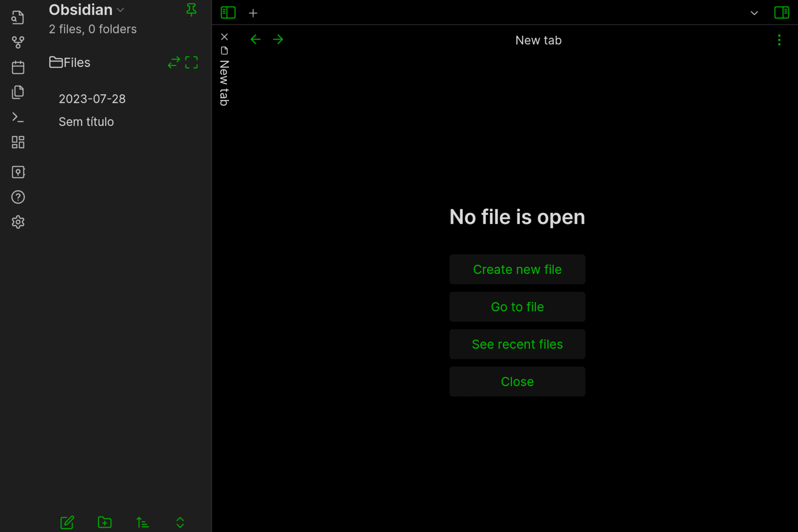Open the tab list dropdown arrow
Image resolution: width=798 pixels, height=532 pixels.
[754, 14]
